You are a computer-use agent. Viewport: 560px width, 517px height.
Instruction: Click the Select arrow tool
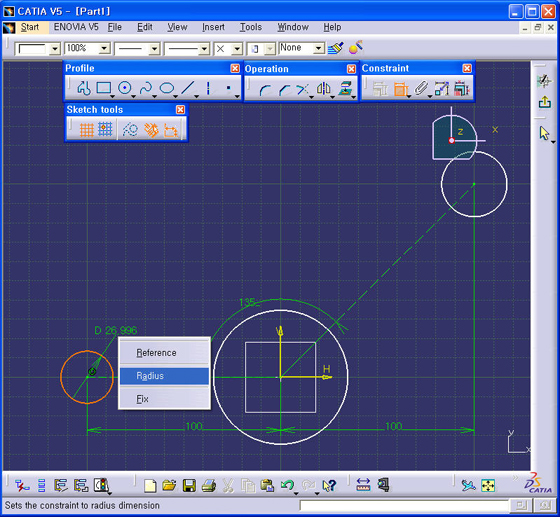point(544,133)
